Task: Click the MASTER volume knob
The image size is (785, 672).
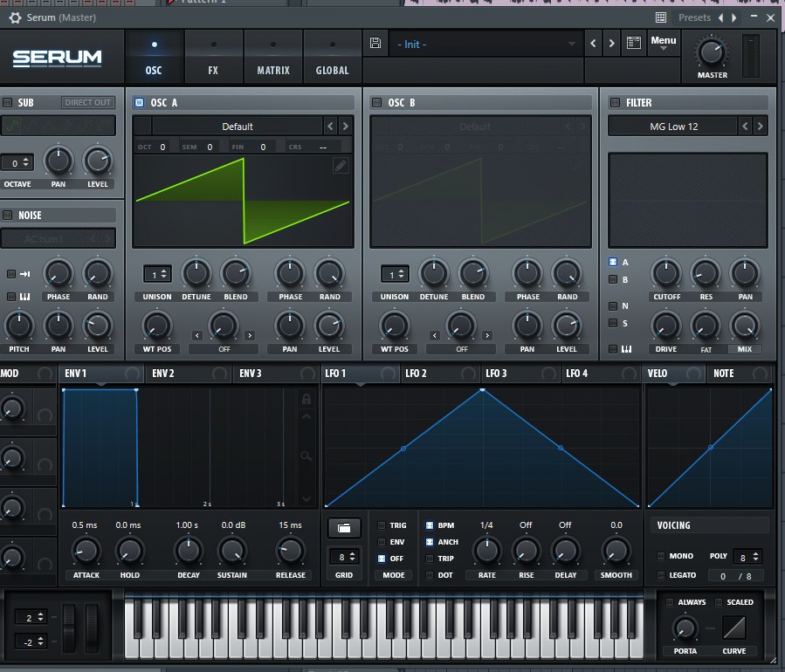Action: (711, 52)
